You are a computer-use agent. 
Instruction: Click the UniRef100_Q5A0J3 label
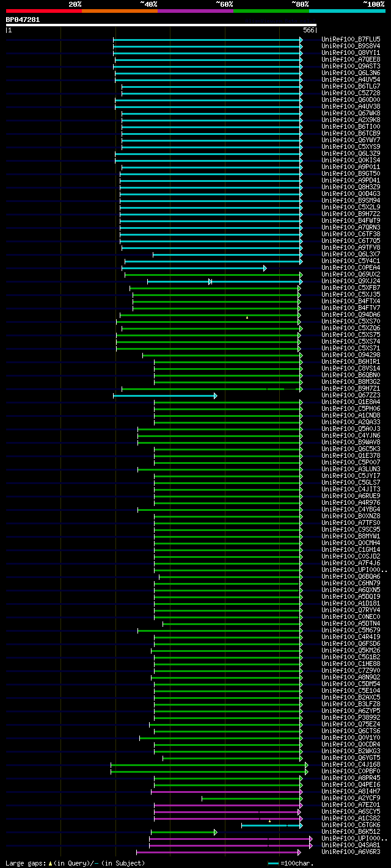click(351, 429)
